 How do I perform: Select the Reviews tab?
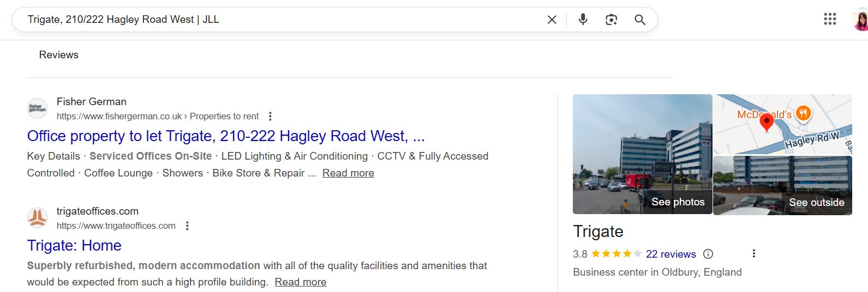58,55
